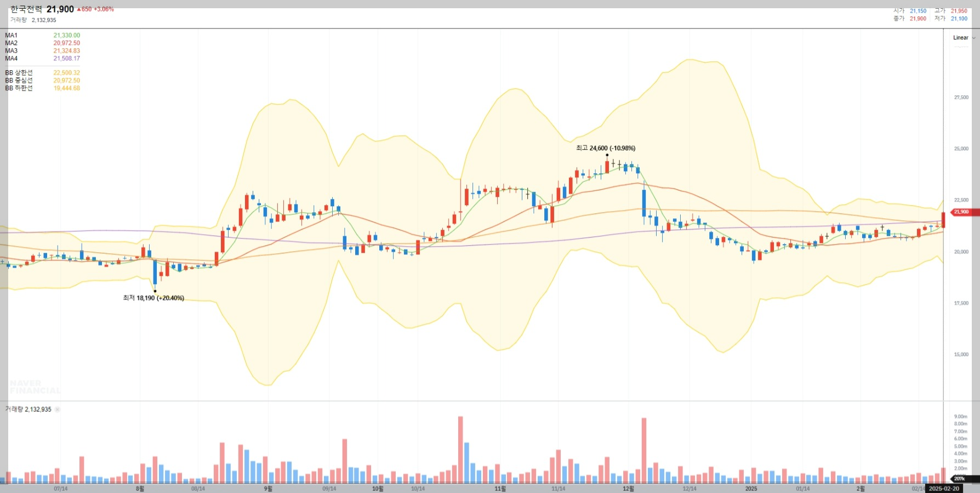Click the MA1 legend value 21,330.00
The height and width of the screenshot is (493, 980).
pyautogui.click(x=66, y=36)
